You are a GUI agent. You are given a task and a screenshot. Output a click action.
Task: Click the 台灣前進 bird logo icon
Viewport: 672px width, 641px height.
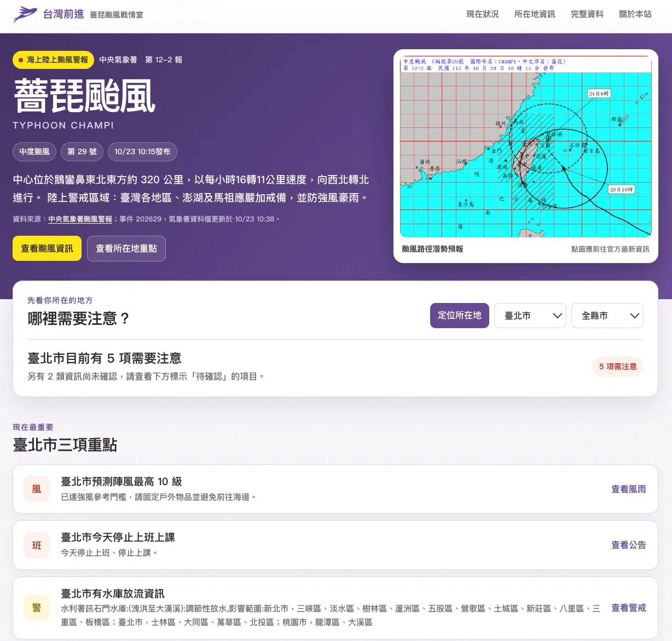click(25, 14)
